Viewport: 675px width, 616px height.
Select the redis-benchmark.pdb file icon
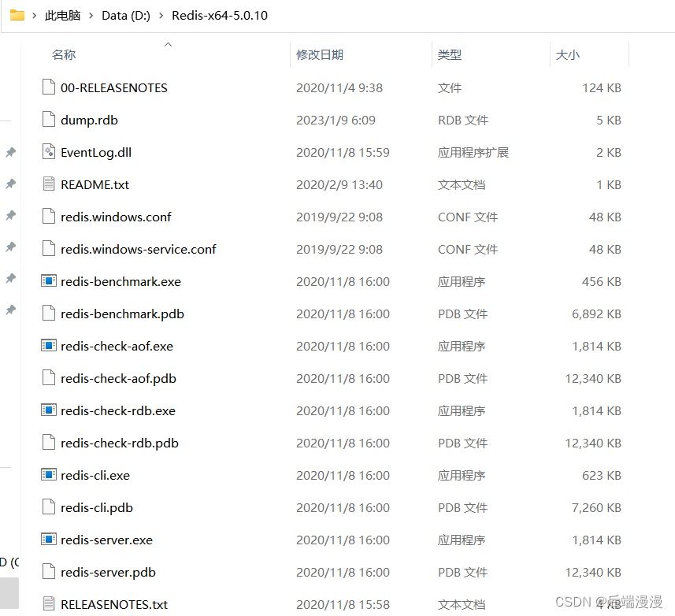[49, 313]
